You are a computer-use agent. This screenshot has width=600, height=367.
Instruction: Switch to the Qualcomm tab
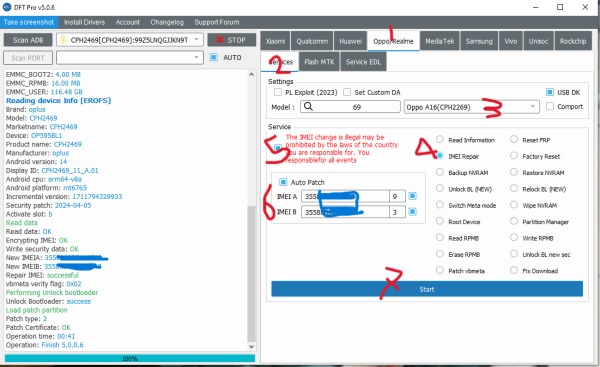pyautogui.click(x=312, y=41)
